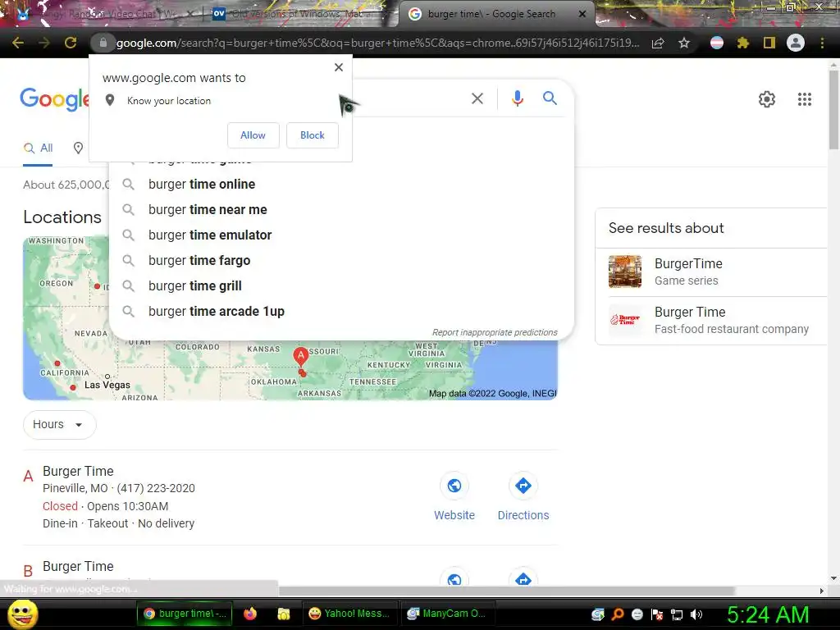Open site info via the padlock icon
The width and height of the screenshot is (840, 630).
point(103,43)
